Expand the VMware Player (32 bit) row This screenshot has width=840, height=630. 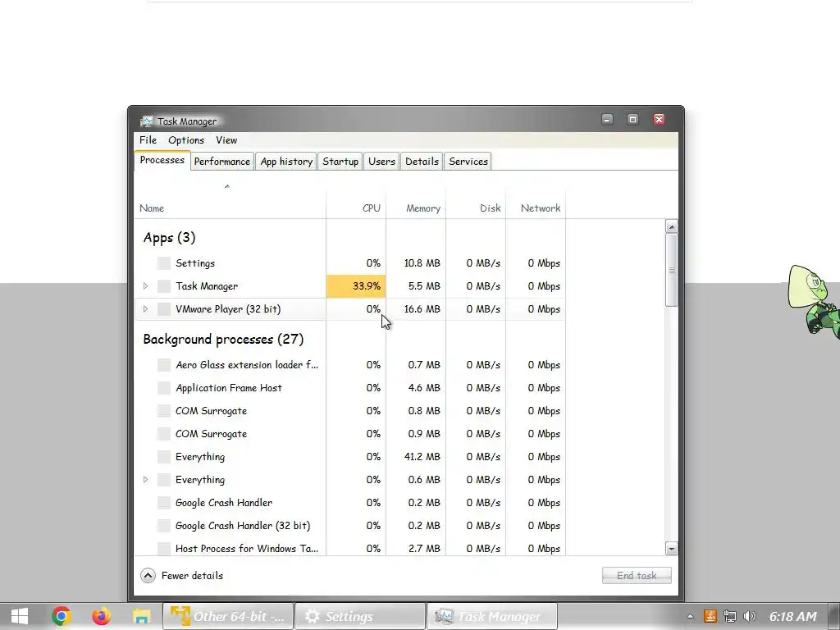click(145, 309)
